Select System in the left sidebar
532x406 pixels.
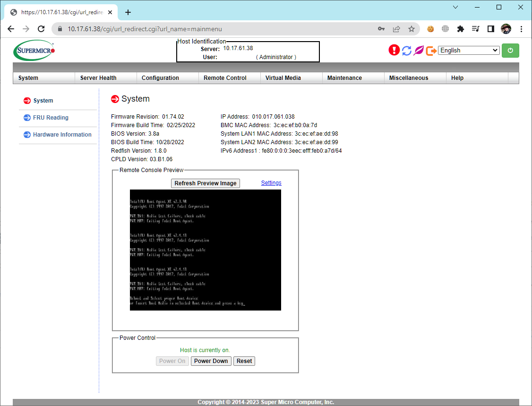click(x=43, y=101)
